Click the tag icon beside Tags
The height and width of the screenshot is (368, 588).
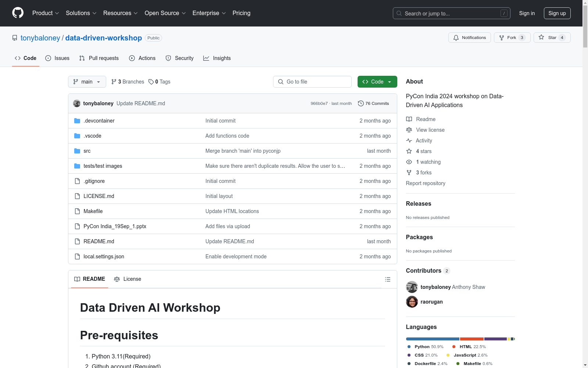[x=151, y=82]
